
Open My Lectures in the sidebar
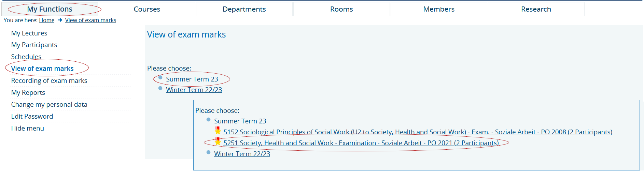29,33
